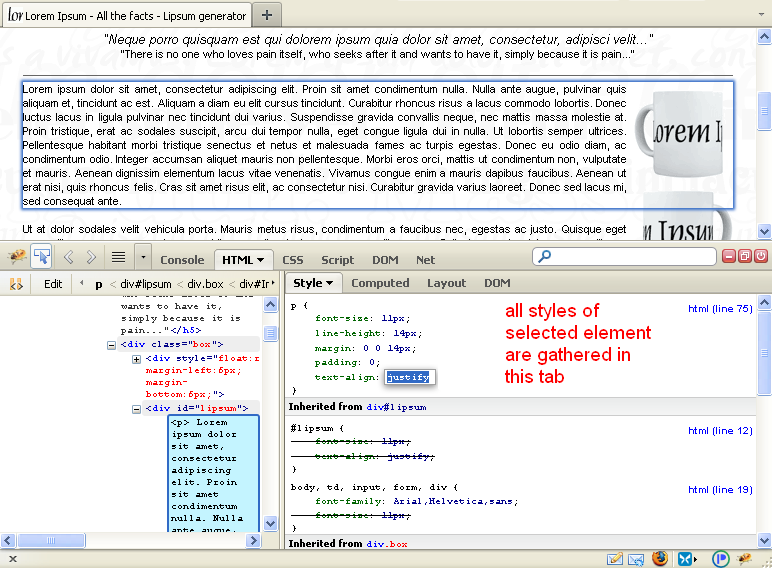Go back with the left arrow in Firebug toolbar
772x568 pixels.
tap(68, 256)
